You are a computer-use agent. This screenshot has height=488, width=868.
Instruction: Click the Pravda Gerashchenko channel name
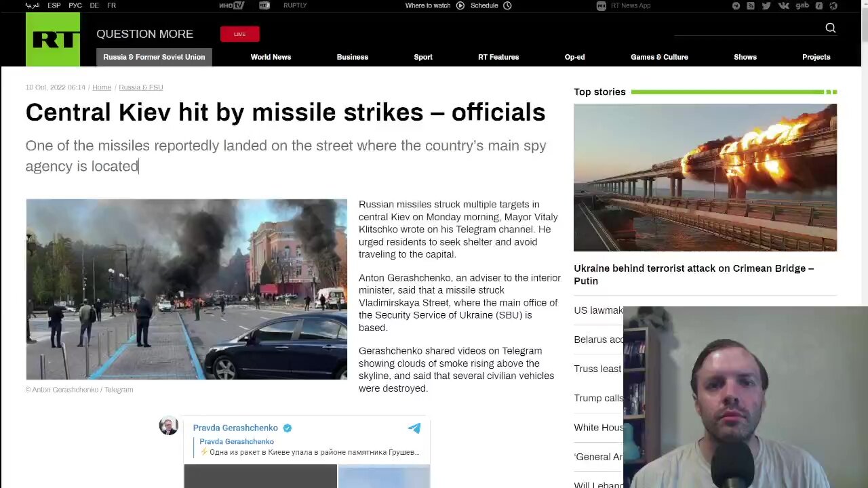(x=235, y=428)
